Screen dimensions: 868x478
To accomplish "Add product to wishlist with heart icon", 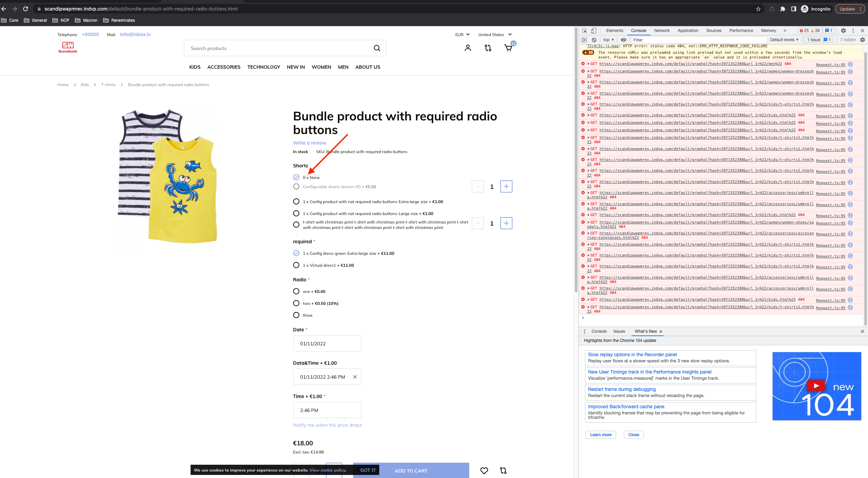I will tap(484, 471).
